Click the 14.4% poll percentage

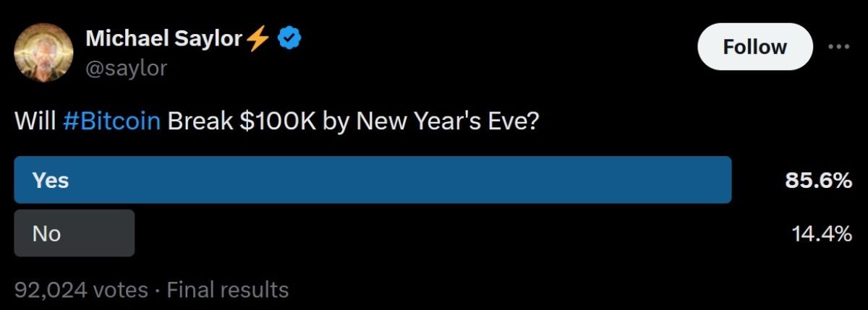coord(821,233)
